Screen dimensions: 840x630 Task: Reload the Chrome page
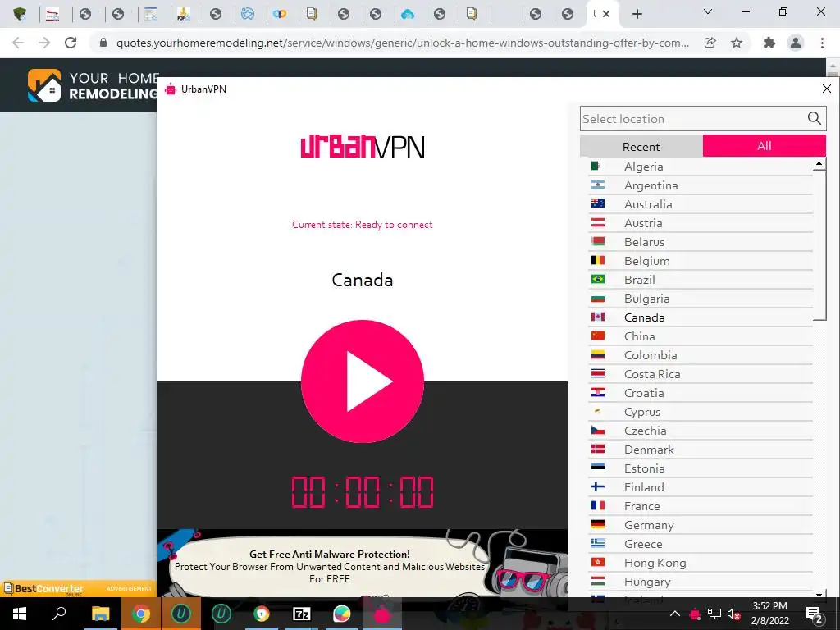click(x=71, y=43)
